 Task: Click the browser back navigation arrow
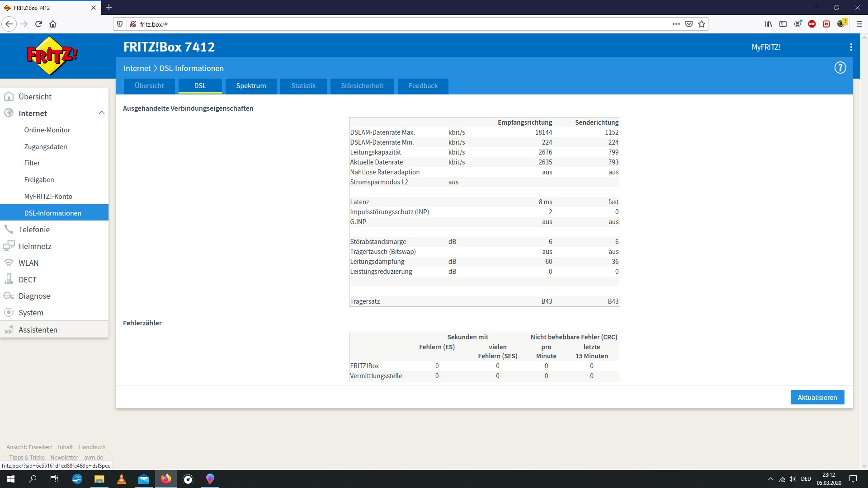point(9,24)
